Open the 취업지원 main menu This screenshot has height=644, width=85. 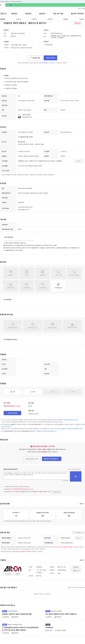(28, 14)
